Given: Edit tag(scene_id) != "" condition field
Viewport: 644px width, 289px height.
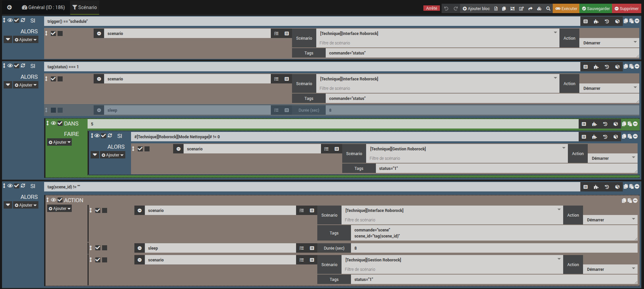Looking at the screenshot, I should click(x=312, y=187).
